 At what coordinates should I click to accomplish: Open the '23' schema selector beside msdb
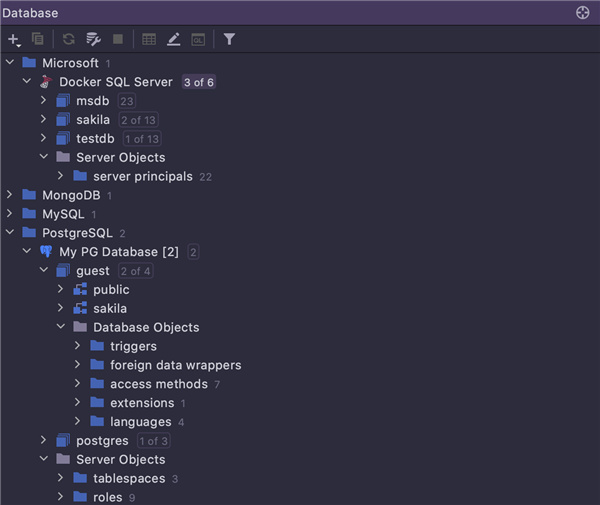127,101
